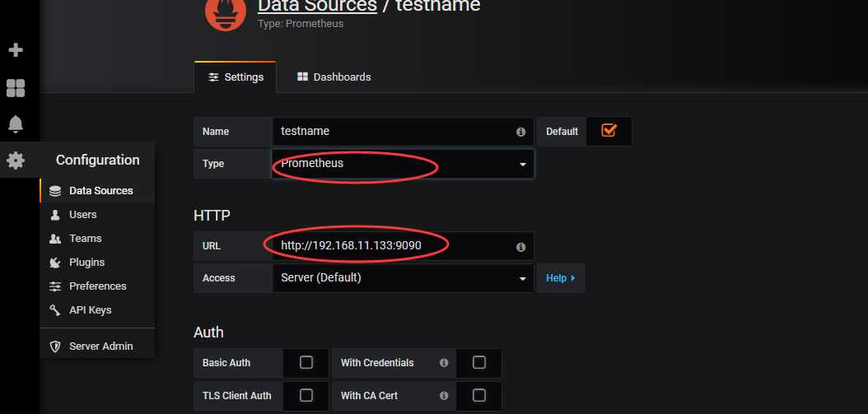Click the Name input field containing testname
Viewport: 868px width, 414px height.
click(403, 131)
